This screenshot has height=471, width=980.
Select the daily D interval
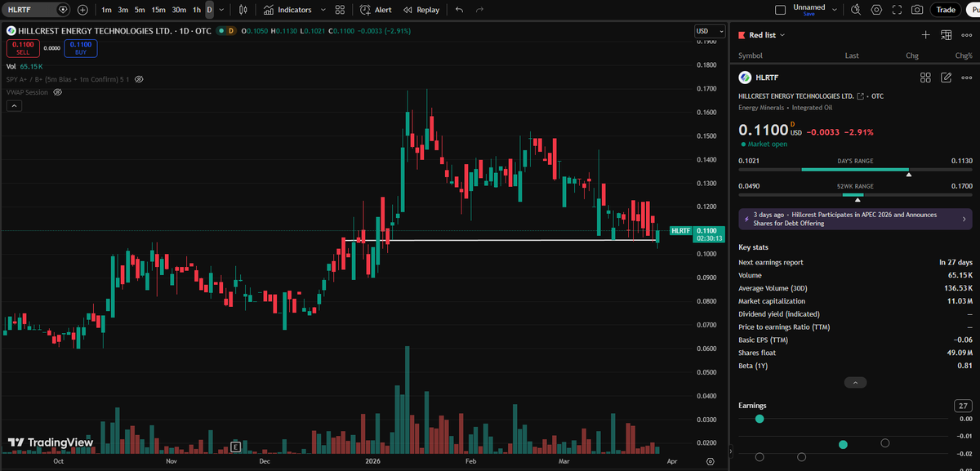coord(210,10)
